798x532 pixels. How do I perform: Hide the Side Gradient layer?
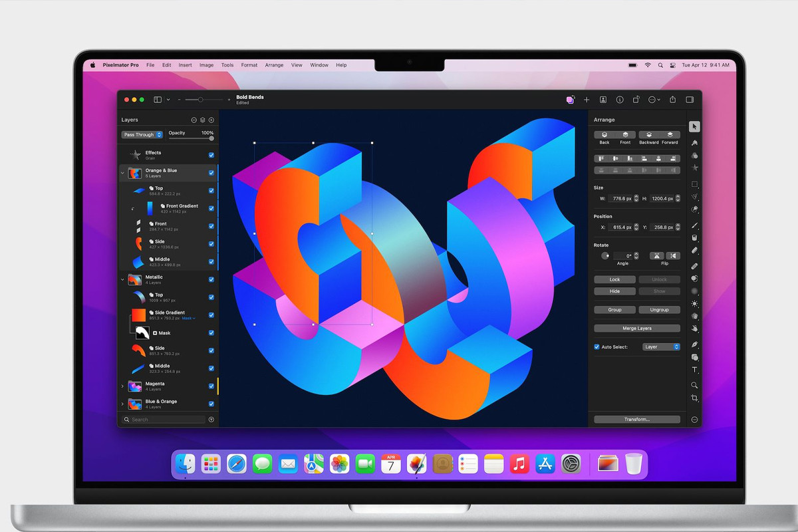[211, 315]
